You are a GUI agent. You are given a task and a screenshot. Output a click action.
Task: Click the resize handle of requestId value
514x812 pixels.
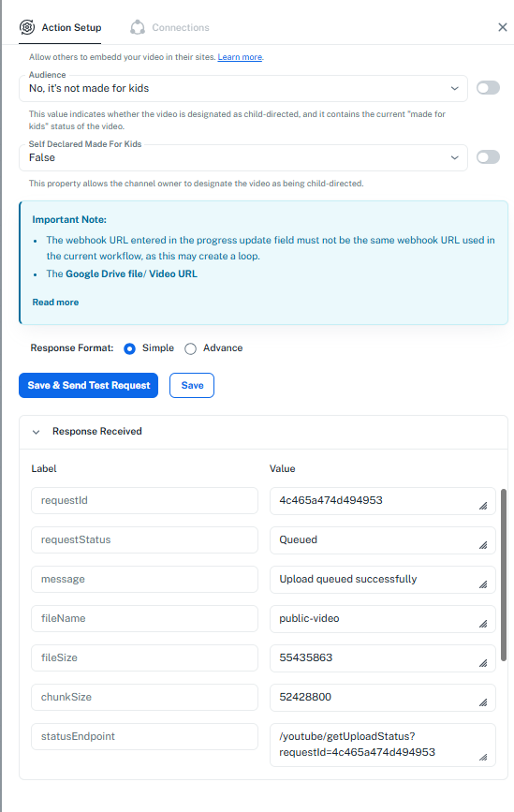[483, 506]
